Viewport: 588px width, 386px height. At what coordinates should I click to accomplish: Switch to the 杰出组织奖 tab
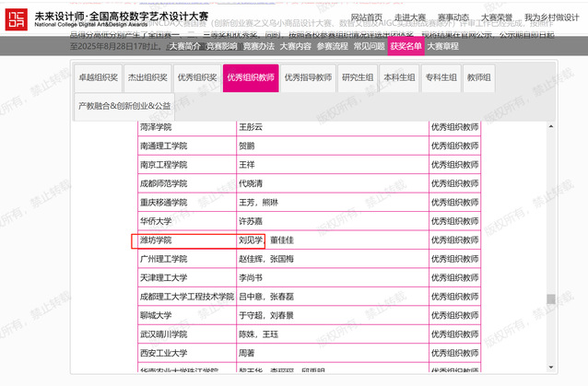(147, 78)
